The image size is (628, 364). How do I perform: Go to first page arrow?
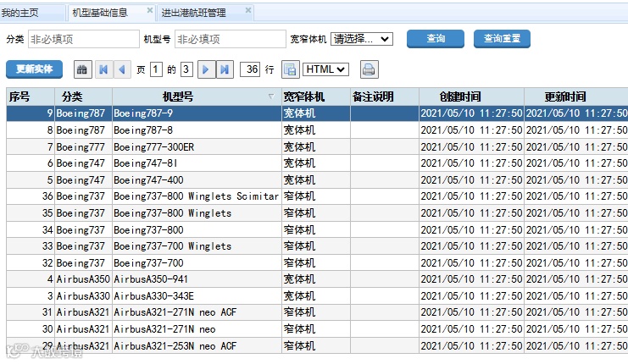pos(103,69)
